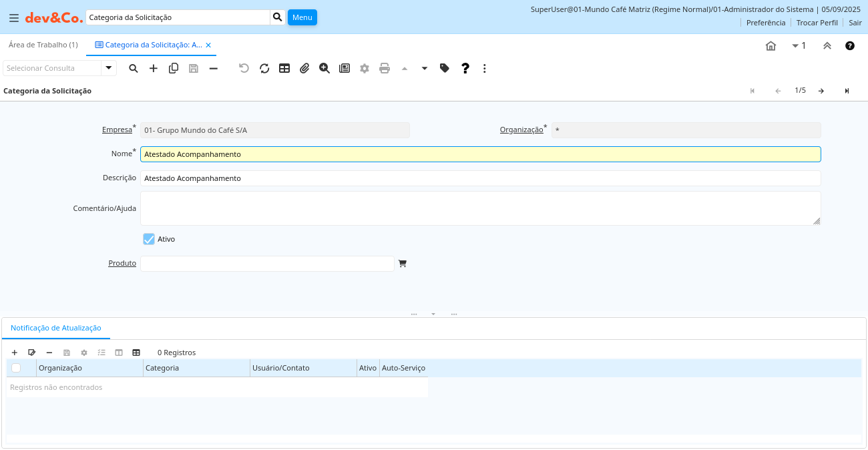Click the New Record plus icon
Screen dimensions: 868x450
pyautogui.click(x=154, y=68)
